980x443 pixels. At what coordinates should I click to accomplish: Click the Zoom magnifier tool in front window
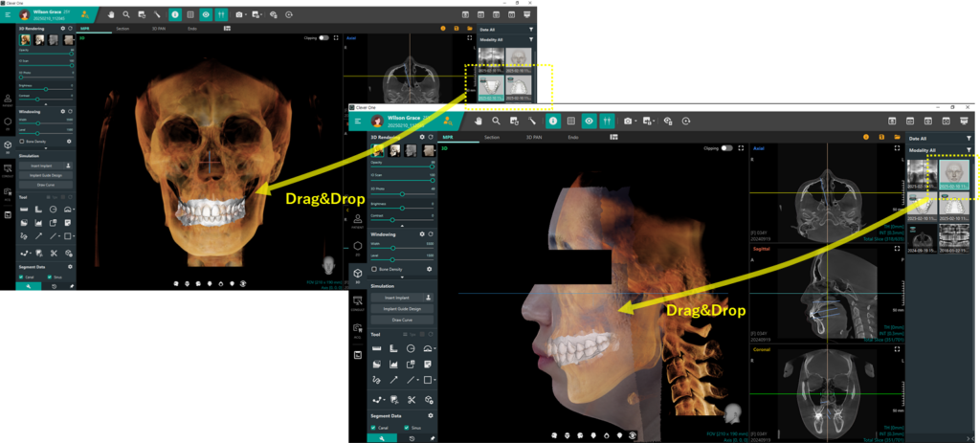496,122
